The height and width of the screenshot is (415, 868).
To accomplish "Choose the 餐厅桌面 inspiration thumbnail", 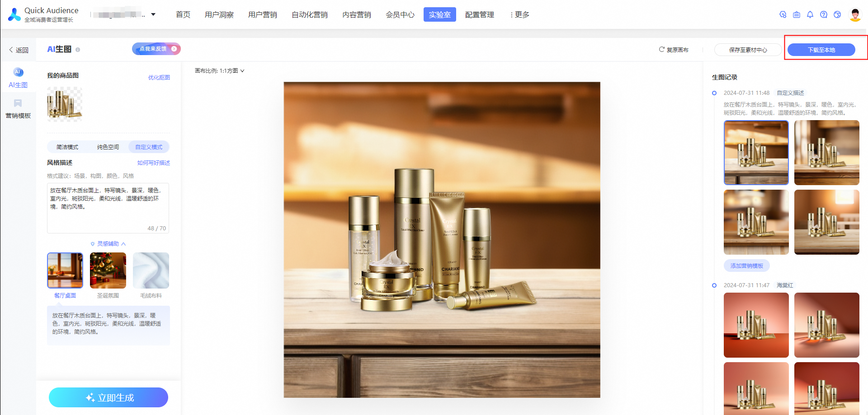I will coord(65,270).
